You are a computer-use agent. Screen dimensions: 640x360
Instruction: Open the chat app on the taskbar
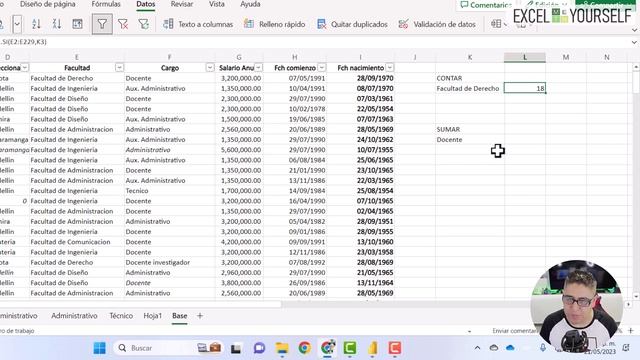[259, 348]
